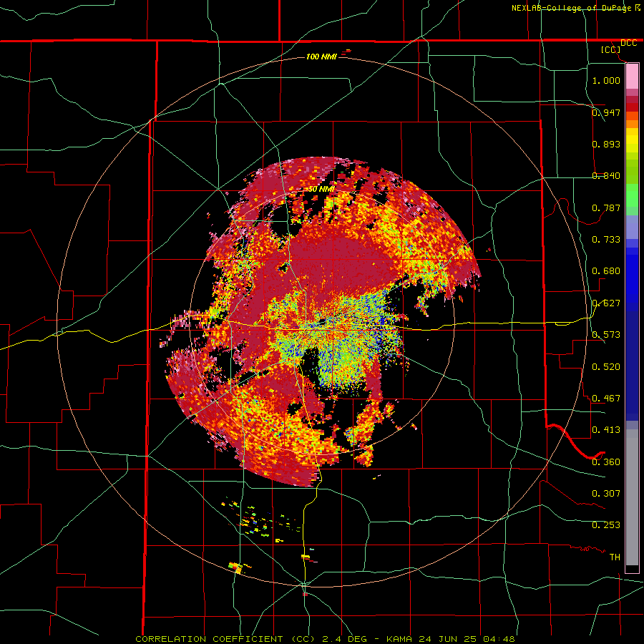Select the 0.733 scale value
The height and width of the screenshot is (644, 644).
(x=606, y=240)
